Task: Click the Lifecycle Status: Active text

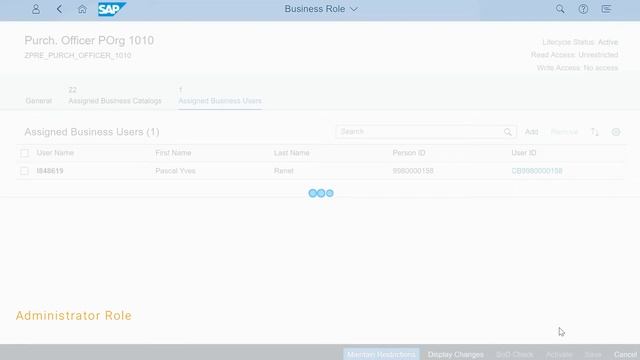Action: (580, 42)
